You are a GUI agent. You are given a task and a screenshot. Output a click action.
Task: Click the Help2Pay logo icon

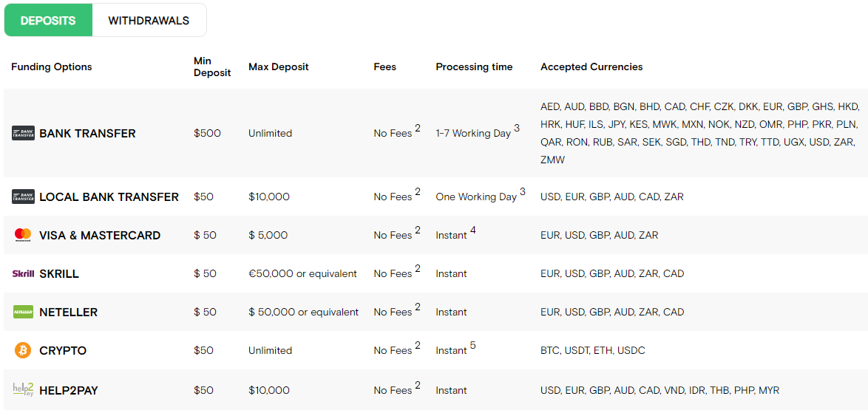(x=23, y=389)
